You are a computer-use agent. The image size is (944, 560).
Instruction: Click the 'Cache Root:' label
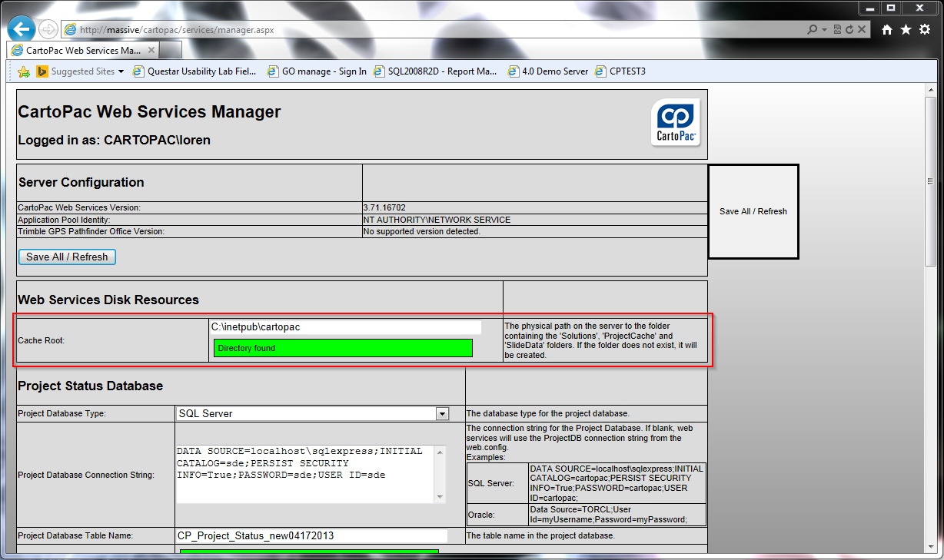(42, 340)
